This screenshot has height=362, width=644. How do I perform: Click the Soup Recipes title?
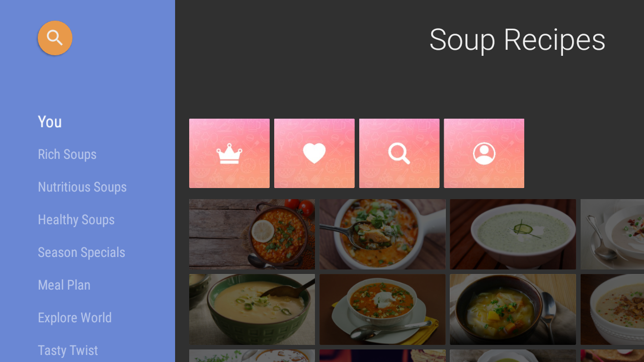point(517,40)
